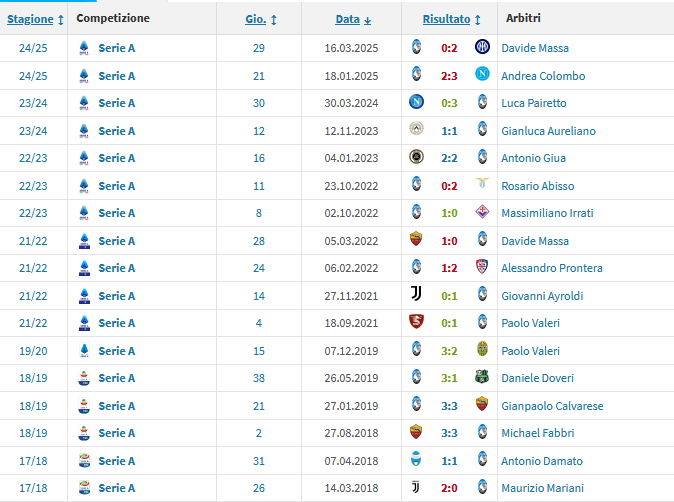Sort the table by the Stagione column

point(30,19)
